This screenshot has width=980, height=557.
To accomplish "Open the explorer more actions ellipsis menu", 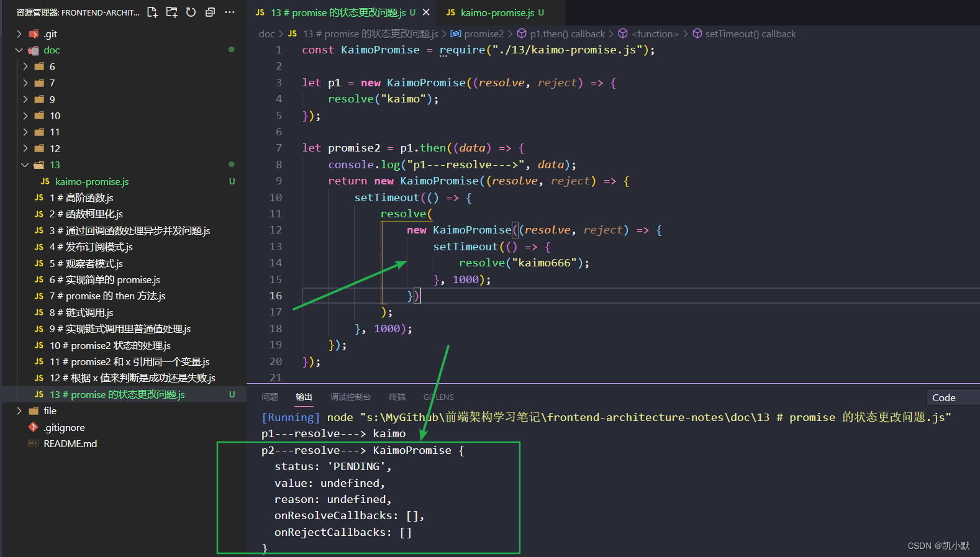I will [230, 12].
